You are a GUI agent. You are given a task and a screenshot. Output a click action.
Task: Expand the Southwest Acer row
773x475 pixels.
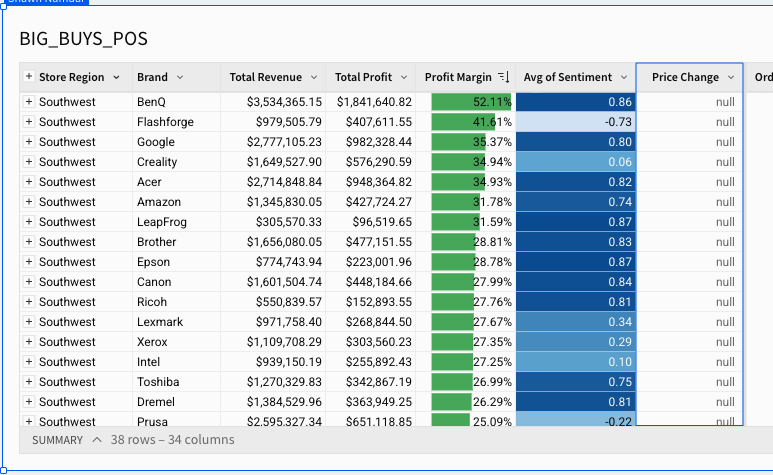click(29, 182)
